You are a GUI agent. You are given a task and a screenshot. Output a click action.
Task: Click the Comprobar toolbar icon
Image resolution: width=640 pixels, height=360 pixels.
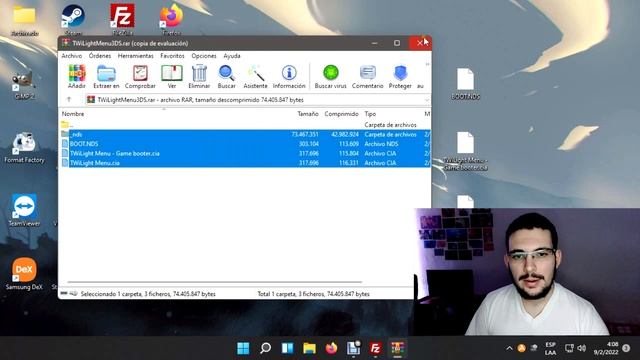pyautogui.click(x=140, y=77)
